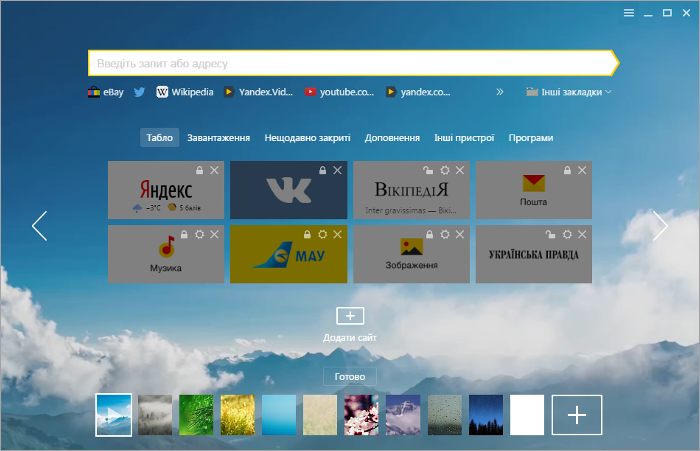Switch to the Інші пристрої tab
This screenshot has width=700, height=451.
pos(464,138)
